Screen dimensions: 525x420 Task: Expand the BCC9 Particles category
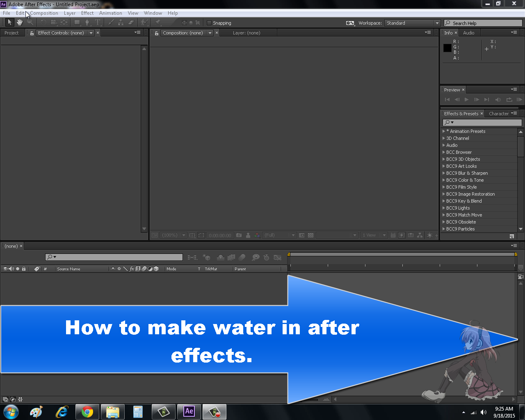pyautogui.click(x=443, y=229)
